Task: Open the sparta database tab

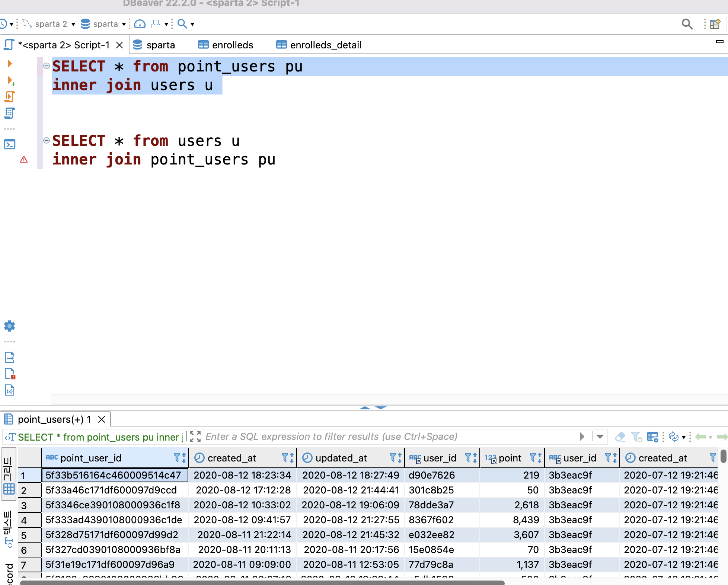Action: (x=154, y=45)
